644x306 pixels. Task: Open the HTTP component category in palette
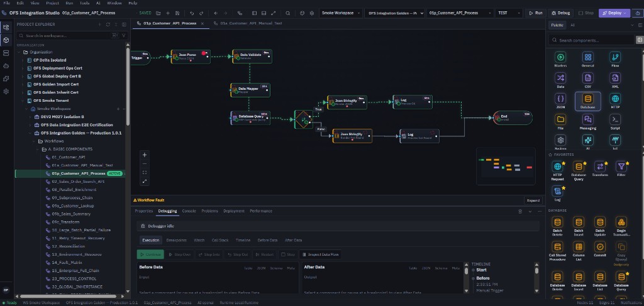tap(615, 101)
